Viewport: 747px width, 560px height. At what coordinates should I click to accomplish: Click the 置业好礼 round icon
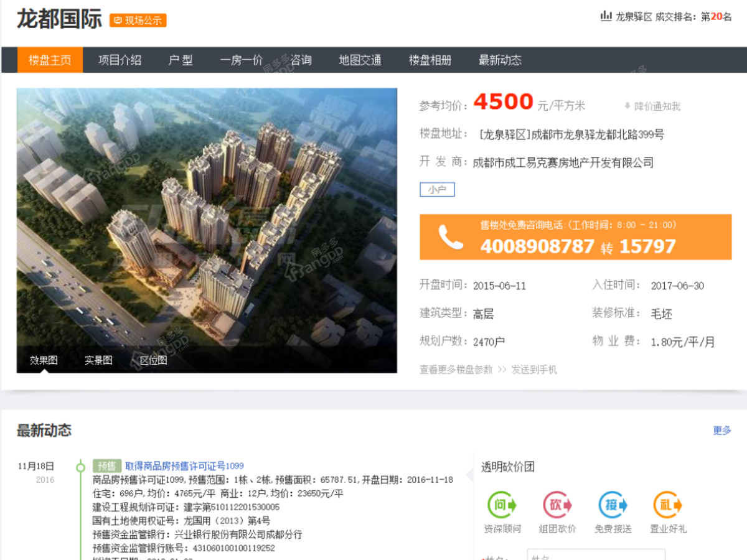(x=669, y=505)
